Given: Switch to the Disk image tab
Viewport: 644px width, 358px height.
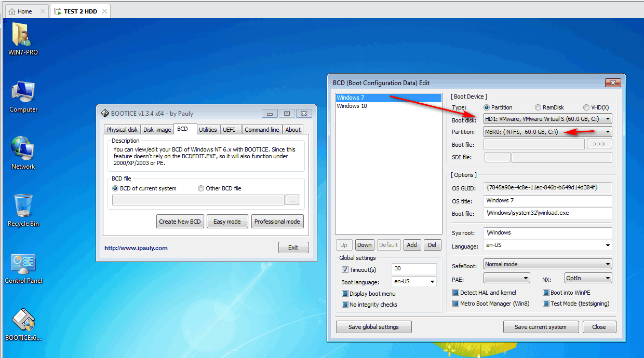Looking at the screenshot, I should point(157,130).
